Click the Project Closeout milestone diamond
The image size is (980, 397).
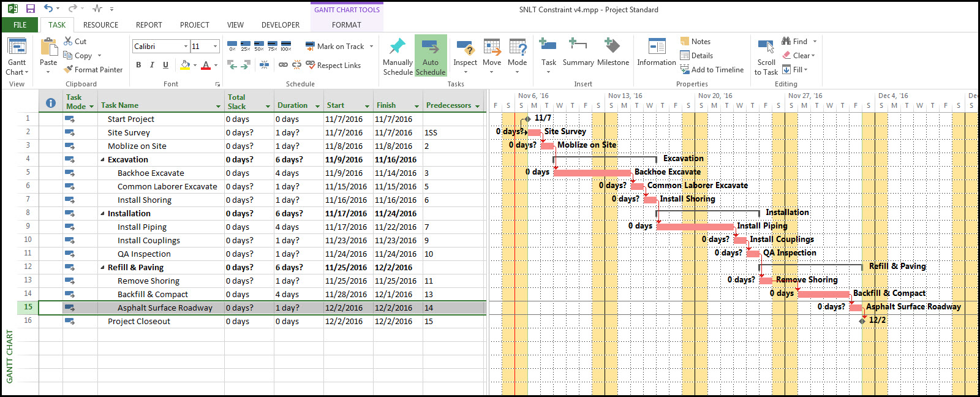[x=862, y=320]
